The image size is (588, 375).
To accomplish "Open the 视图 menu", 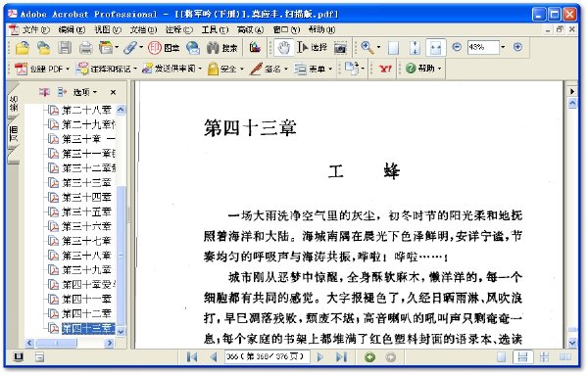I will click(107, 29).
